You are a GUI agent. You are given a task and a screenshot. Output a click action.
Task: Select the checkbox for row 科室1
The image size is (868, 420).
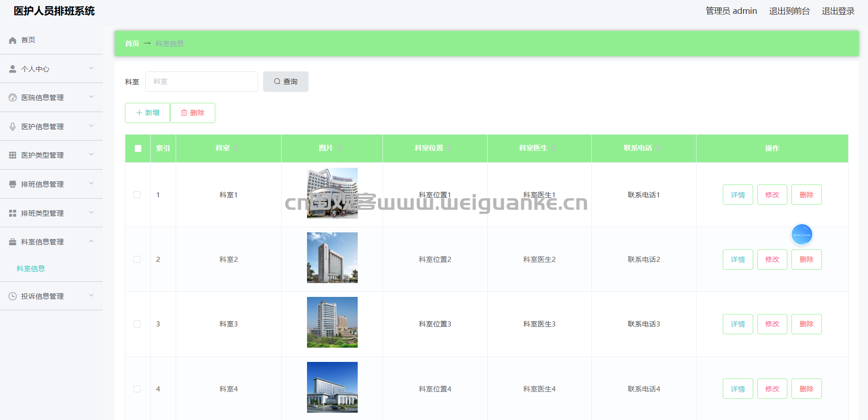[137, 195]
